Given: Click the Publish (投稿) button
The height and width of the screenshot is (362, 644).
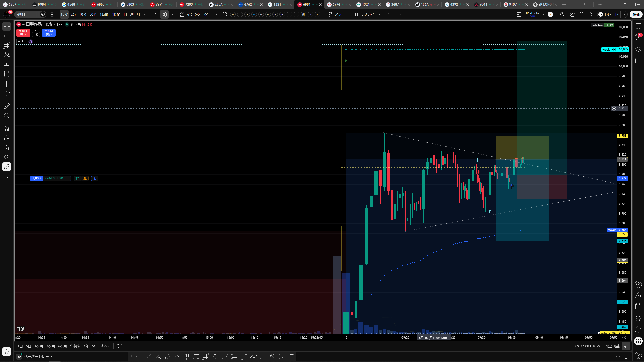Looking at the screenshot, I should [636, 14].
